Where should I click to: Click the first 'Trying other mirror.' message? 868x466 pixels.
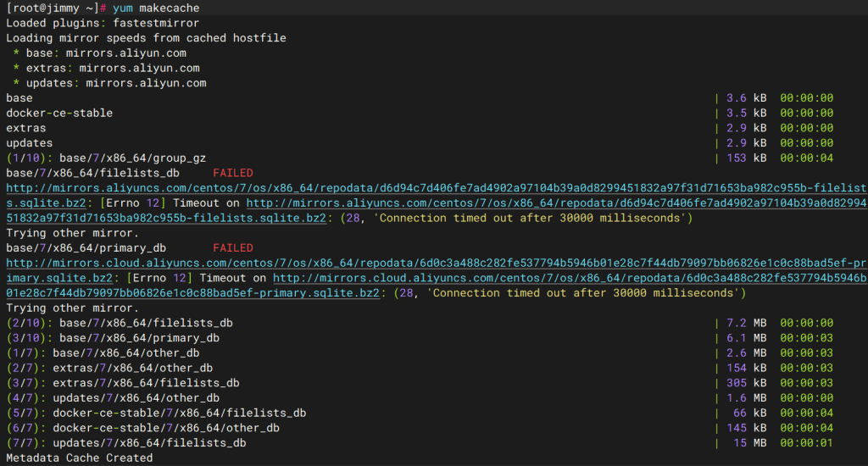pyautogui.click(x=73, y=233)
